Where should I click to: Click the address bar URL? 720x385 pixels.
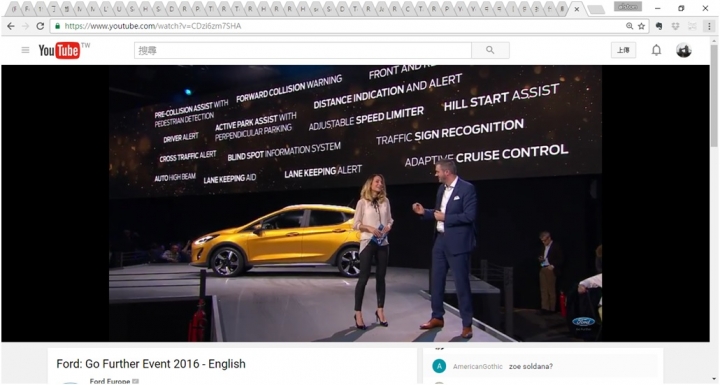pos(153,26)
